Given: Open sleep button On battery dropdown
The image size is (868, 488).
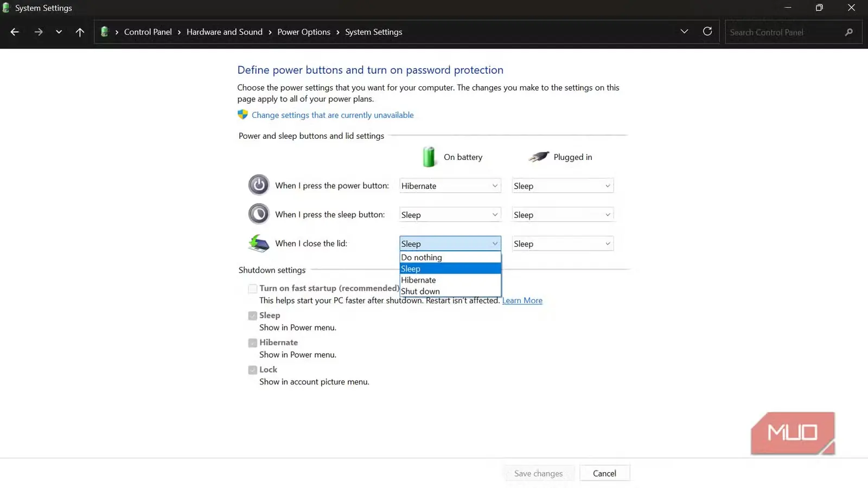Looking at the screenshot, I should click(x=450, y=215).
